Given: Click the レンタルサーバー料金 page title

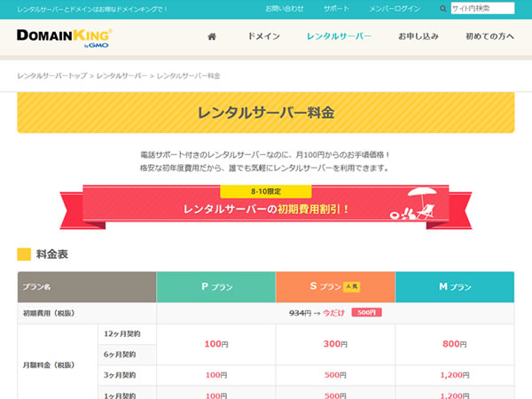Looking at the screenshot, I should click(x=266, y=113).
